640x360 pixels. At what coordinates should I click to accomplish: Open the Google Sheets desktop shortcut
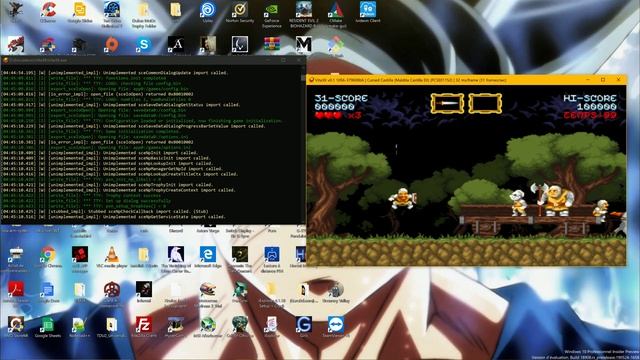48,327
